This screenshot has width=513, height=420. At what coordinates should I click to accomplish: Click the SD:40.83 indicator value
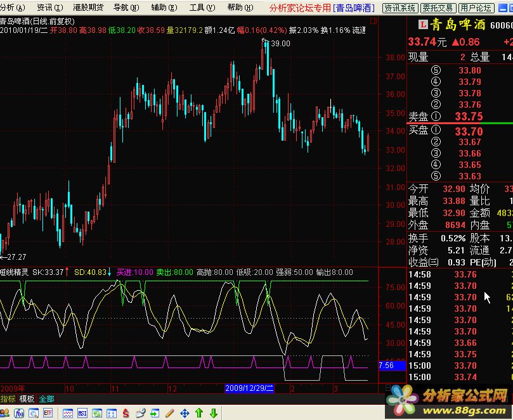pyautogui.click(x=90, y=272)
